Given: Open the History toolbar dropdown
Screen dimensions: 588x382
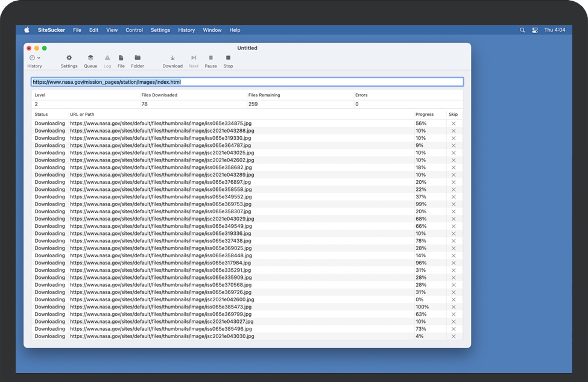Looking at the screenshot, I should 34,58.
